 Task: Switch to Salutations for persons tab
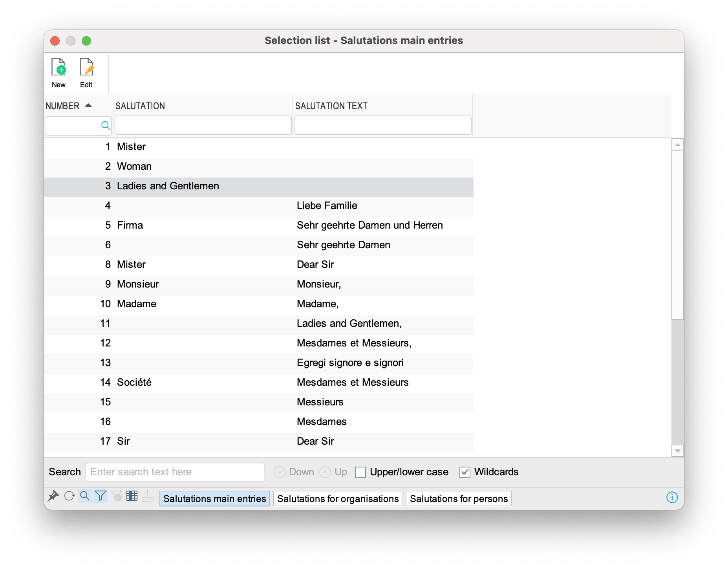point(459,499)
